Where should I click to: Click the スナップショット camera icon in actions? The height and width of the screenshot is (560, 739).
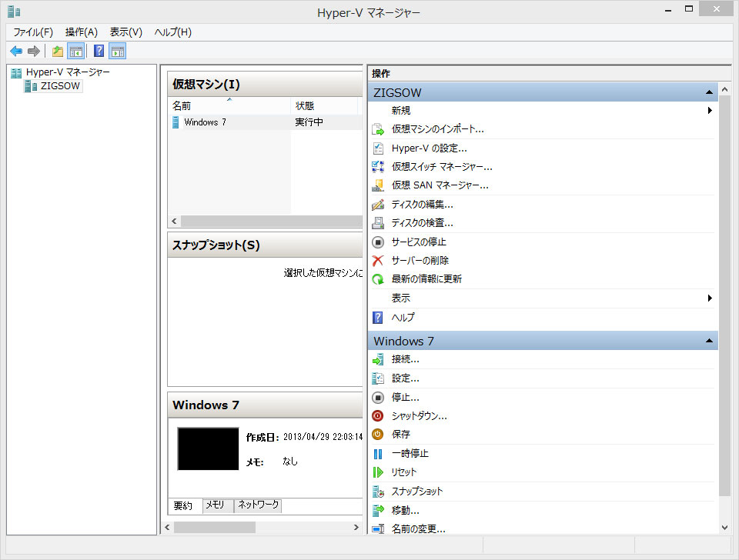click(x=378, y=492)
